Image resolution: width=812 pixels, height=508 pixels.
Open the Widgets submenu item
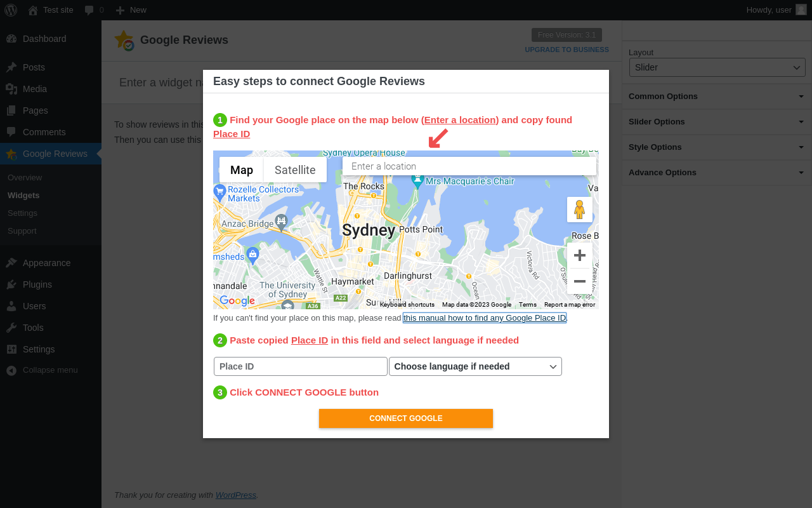click(23, 196)
